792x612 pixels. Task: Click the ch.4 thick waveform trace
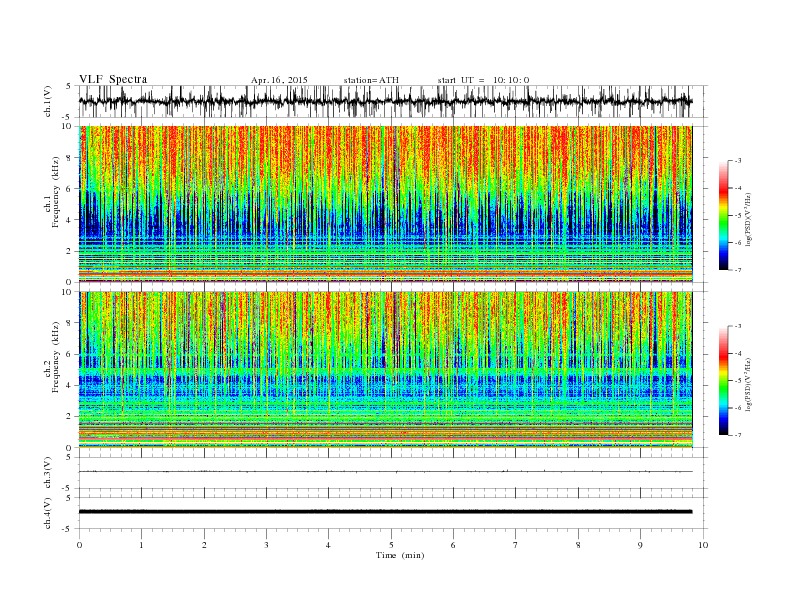pos(386,512)
